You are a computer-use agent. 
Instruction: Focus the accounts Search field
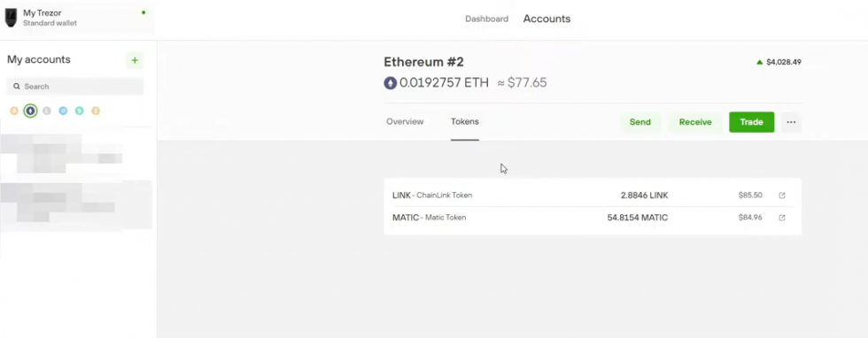pos(75,87)
